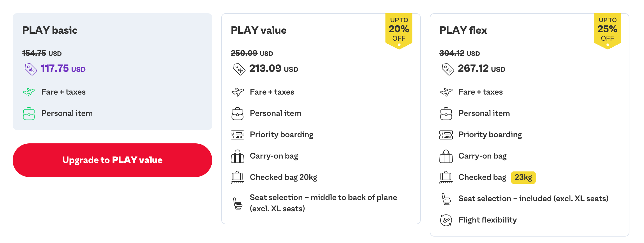Click the green personal item bag icon
Image resolution: width=644 pixels, height=243 pixels.
coord(29,114)
